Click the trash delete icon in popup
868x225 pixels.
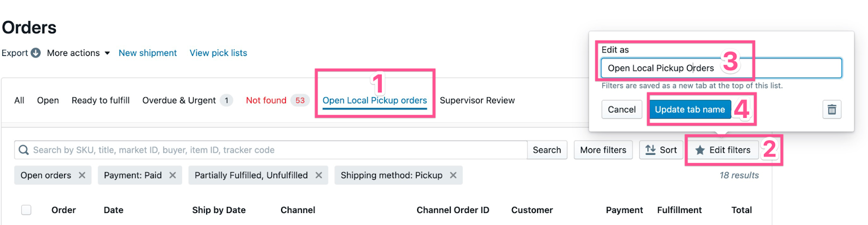pos(832,109)
